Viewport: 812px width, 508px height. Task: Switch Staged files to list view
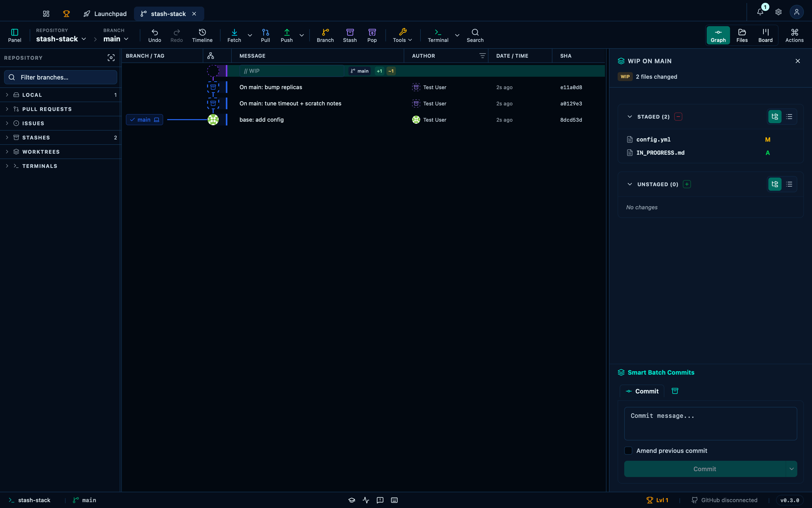pos(789,117)
